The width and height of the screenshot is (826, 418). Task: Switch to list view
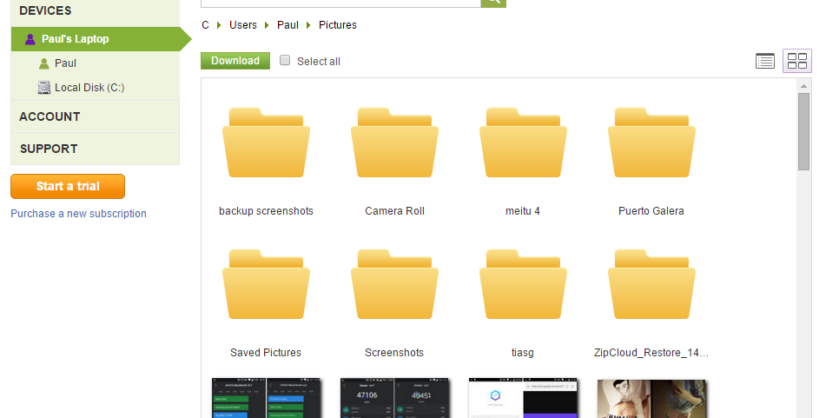[765, 61]
